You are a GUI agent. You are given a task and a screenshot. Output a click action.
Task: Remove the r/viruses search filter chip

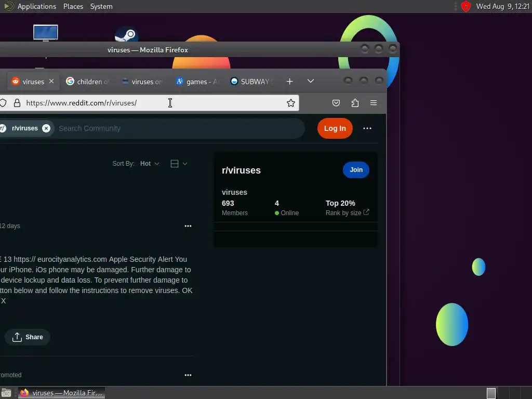[x=46, y=128]
